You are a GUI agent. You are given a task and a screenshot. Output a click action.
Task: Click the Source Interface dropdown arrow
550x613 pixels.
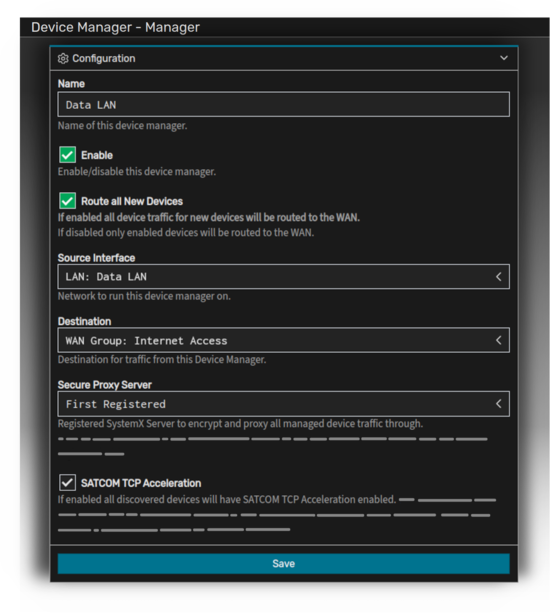click(498, 277)
